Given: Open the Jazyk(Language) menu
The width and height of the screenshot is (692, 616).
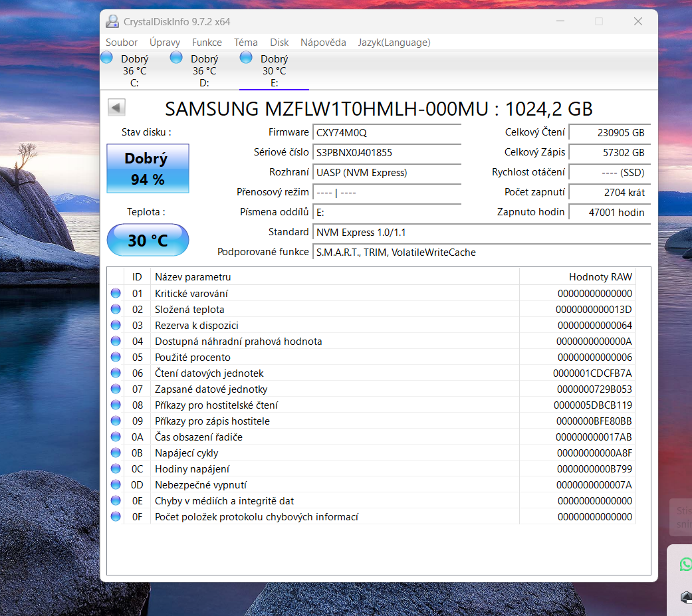Looking at the screenshot, I should [394, 42].
